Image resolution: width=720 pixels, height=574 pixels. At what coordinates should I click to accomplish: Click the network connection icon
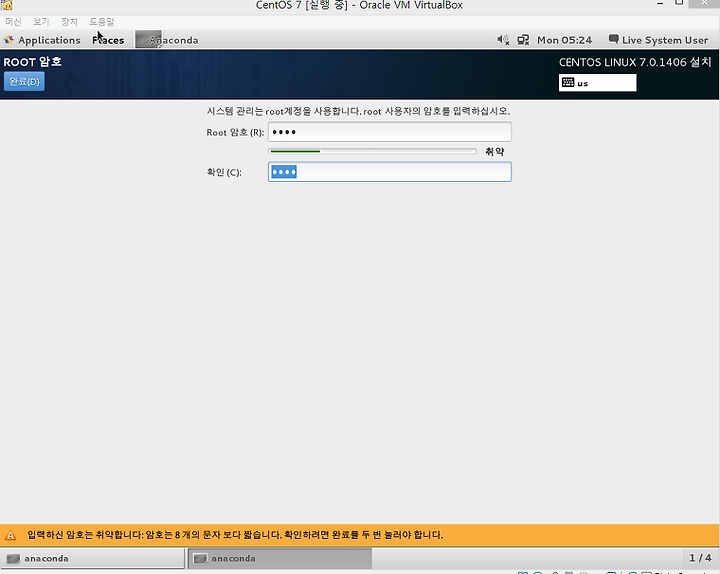[523, 40]
